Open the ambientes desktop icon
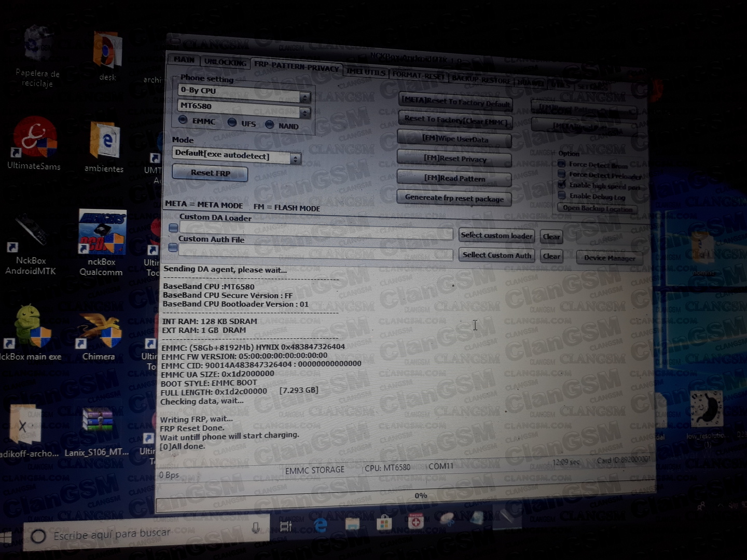 (x=104, y=141)
